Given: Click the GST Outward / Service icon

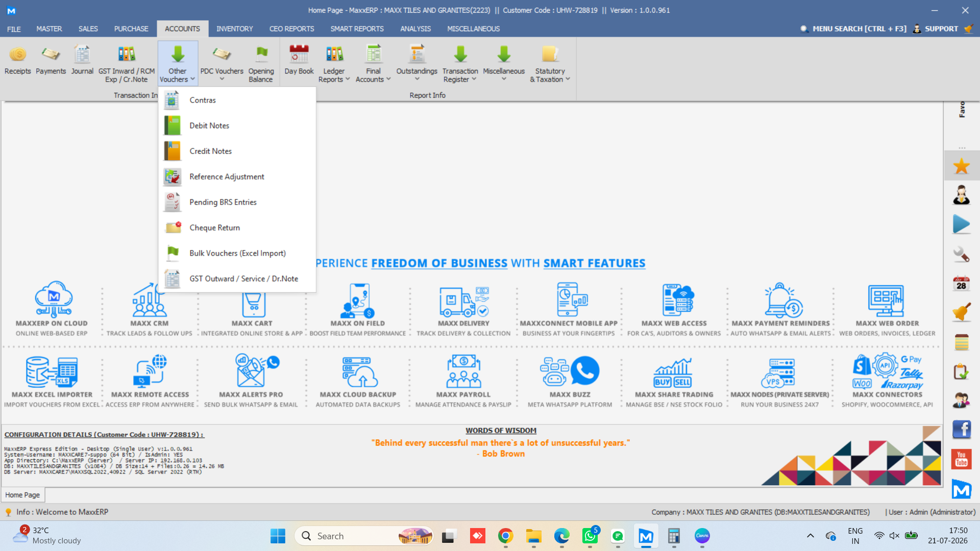Looking at the screenshot, I should 172,279.
